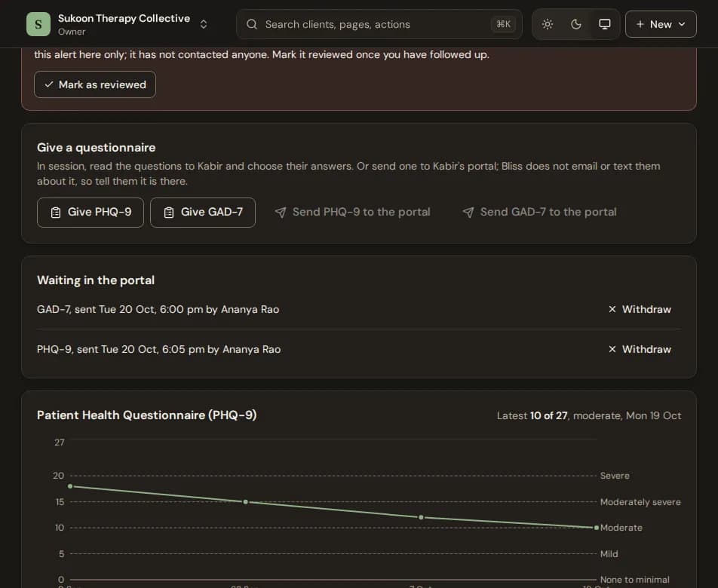The height and width of the screenshot is (588, 718).
Task: Select the latest PHQ-9 chart point at 10
Action: click(x=596, y=528)
